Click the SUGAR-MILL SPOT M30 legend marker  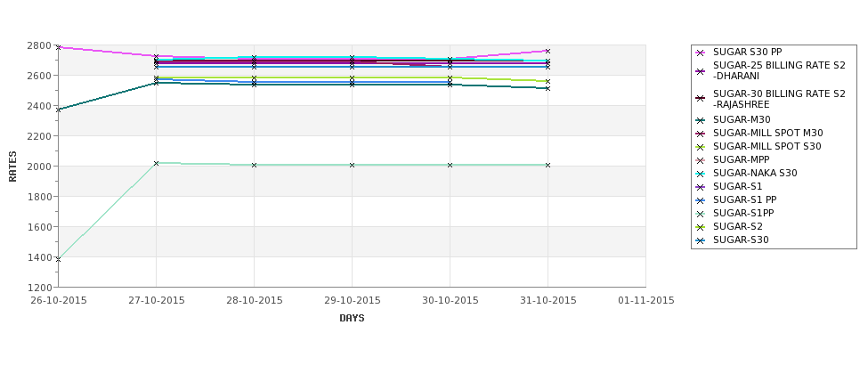click(x=700, y=134)
